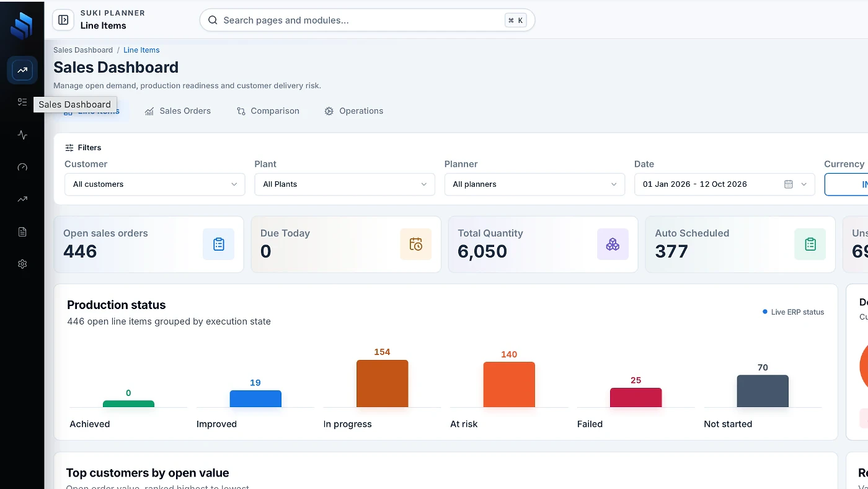This screenshot has height=489, width=868.
Task: Open Line Items breadcrumb link
Action: [x=141, y=50]
